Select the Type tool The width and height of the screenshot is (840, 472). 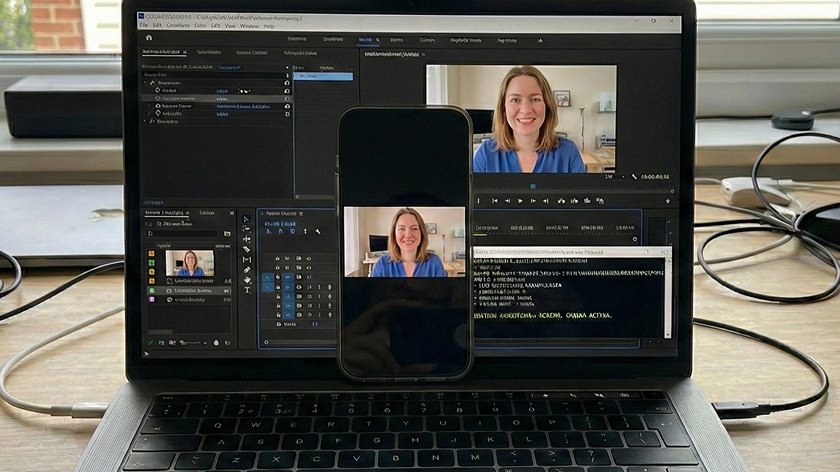point(246,290)
